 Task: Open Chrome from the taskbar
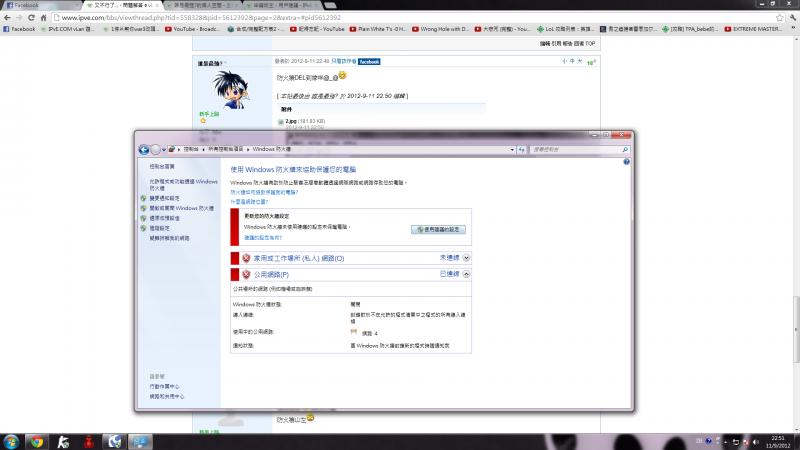pyautogui.click(x=37, y=441)
